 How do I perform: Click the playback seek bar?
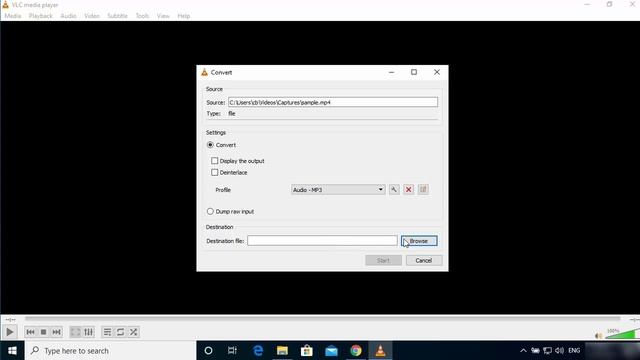click(x=322, y=319)
